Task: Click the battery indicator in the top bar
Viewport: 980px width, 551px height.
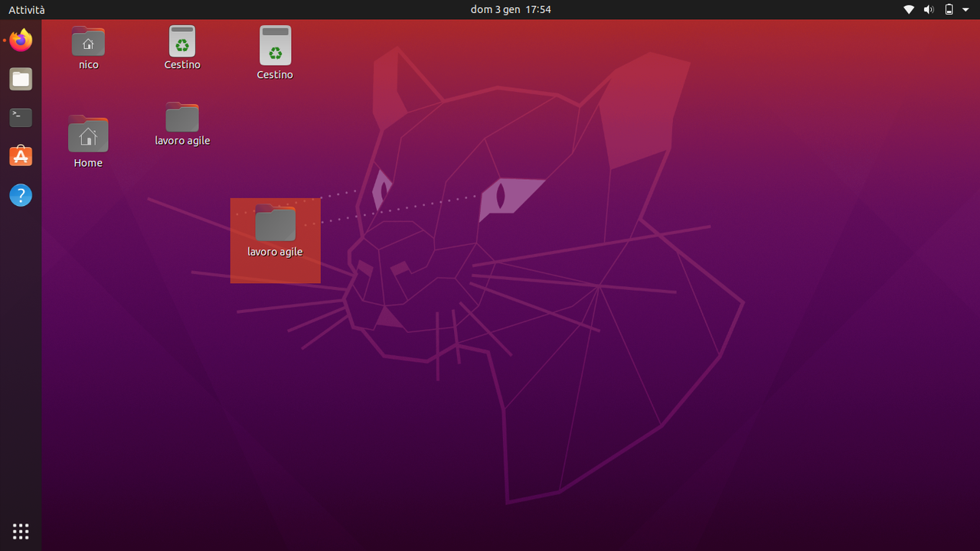Action: pos(948,10)
